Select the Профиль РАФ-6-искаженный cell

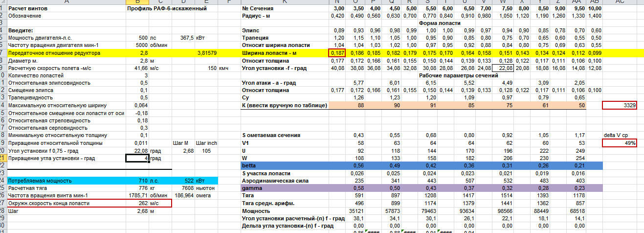[x=166, y=9]
